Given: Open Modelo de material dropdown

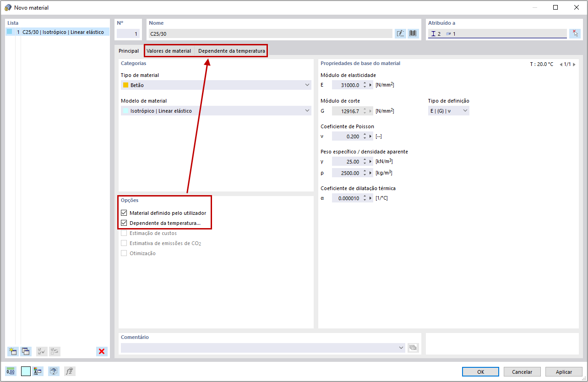Looking at the screenshot, I should (216, 110).
